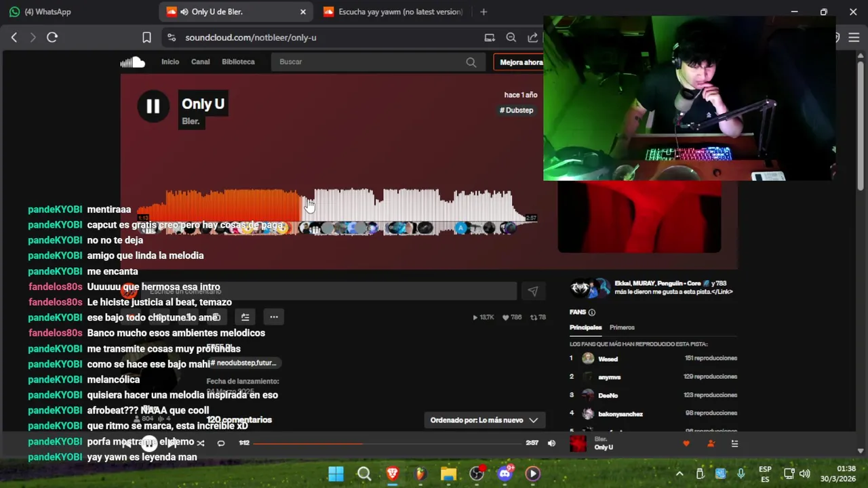Click the SoundCloud logo icon
Screen dimensions: 868x488
(x=132, y=62)
